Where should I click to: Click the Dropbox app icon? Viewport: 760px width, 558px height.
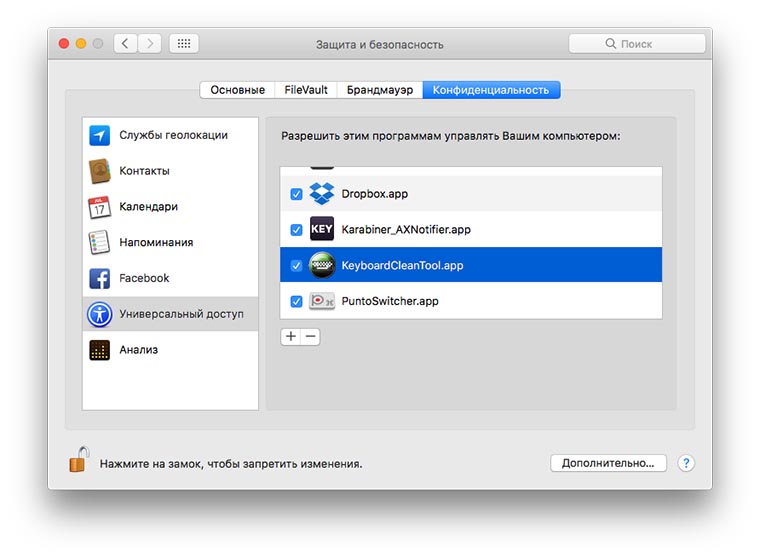click(x=322, y=193)
